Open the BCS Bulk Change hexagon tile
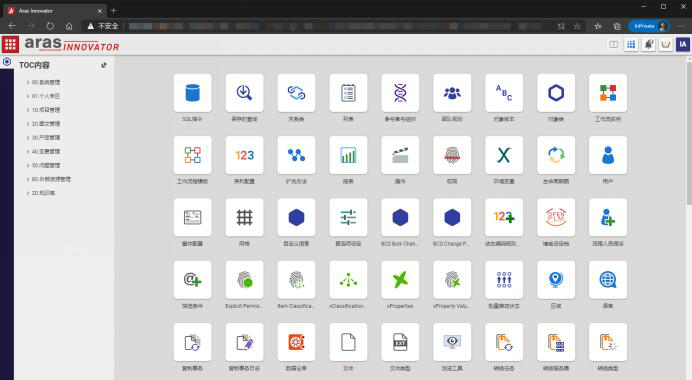 tap(400, 218)
